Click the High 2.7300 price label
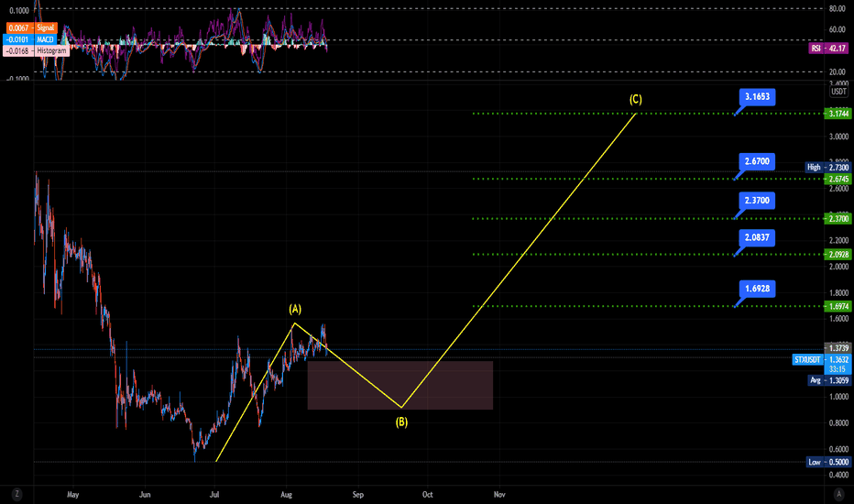Screen dimensions: 854x504 click(x=827, y=168)
